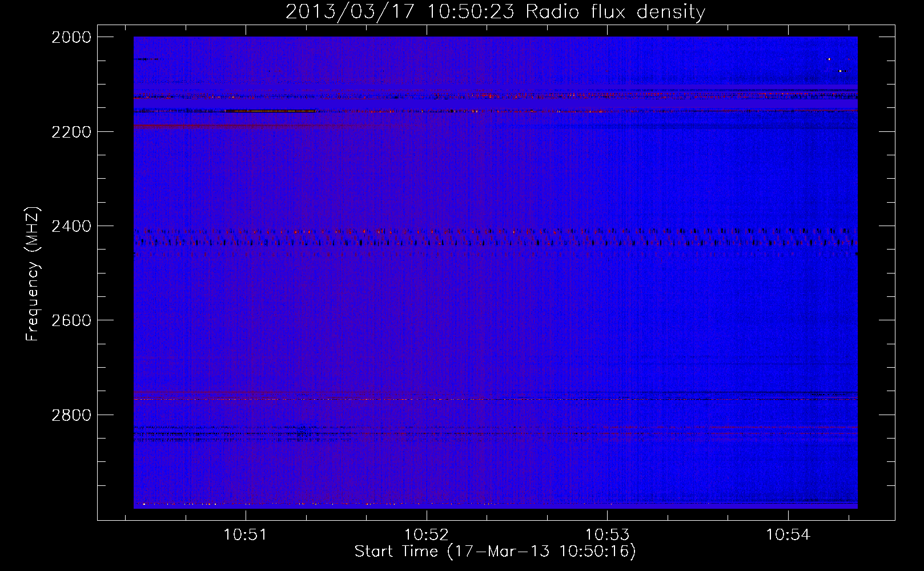The image size is (924, 571).
Task: Click the '10:51' time axis label
Action: coord(246,535)
